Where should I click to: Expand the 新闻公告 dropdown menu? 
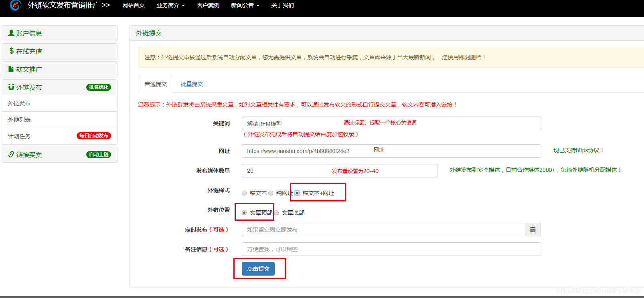click(x=245, y=5)
